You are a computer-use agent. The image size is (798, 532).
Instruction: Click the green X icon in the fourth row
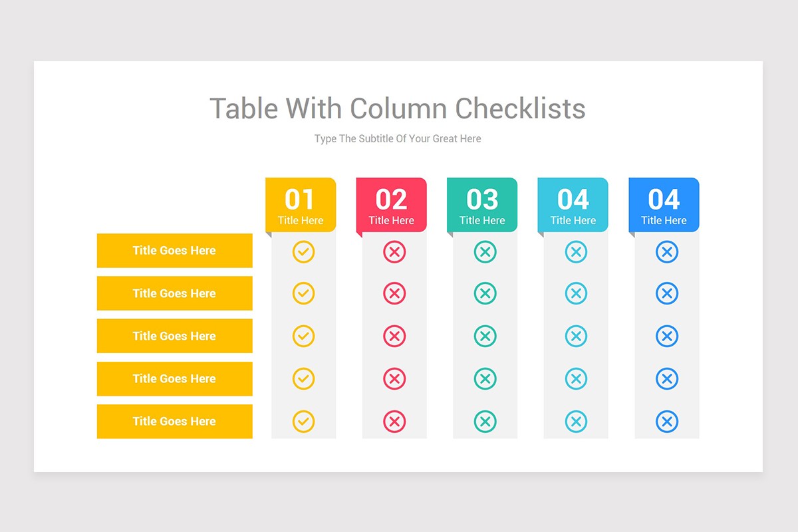coord(485,379)
